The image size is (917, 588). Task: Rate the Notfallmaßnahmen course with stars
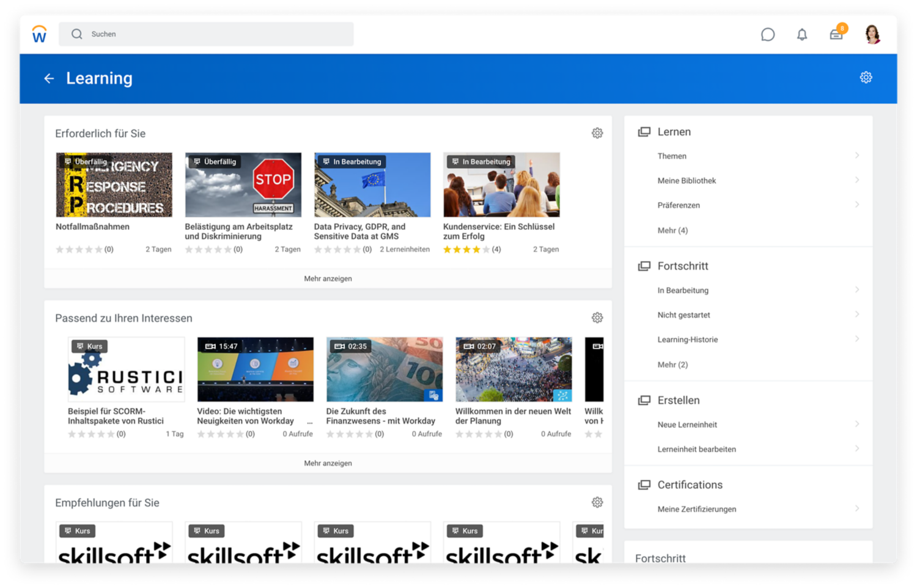pos(79,249)
